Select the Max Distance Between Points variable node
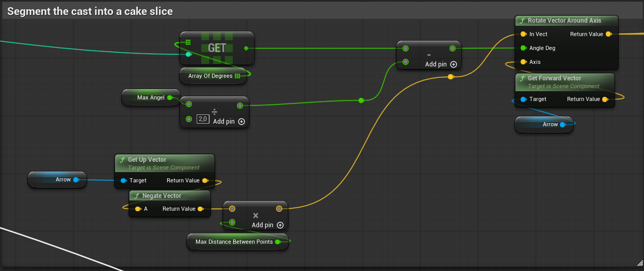Viewport: 644px width, 271px height. pos(234,242)
